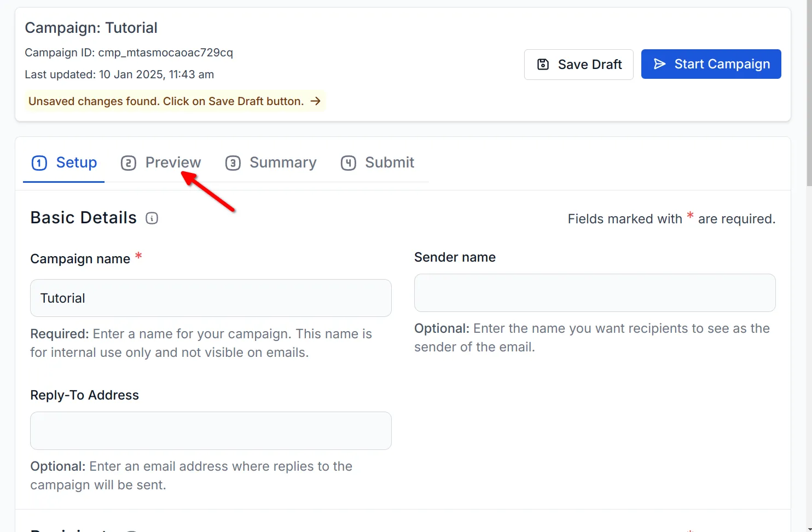Click inside the Sender name field
Screen dimensions: 812x532
tap(594, 293)
